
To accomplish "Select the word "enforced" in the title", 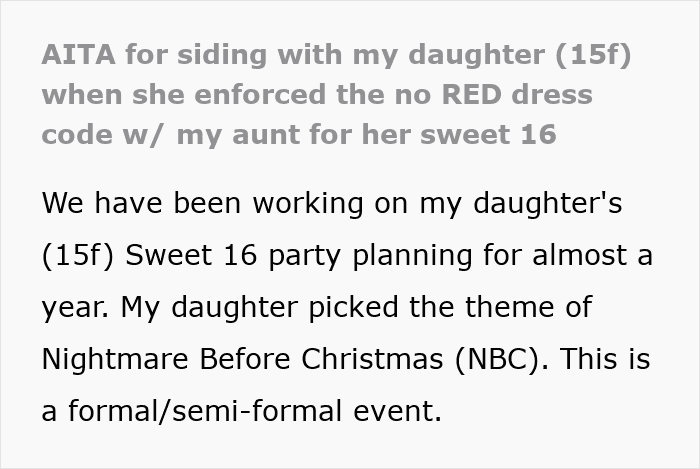I will pos(260,94).
